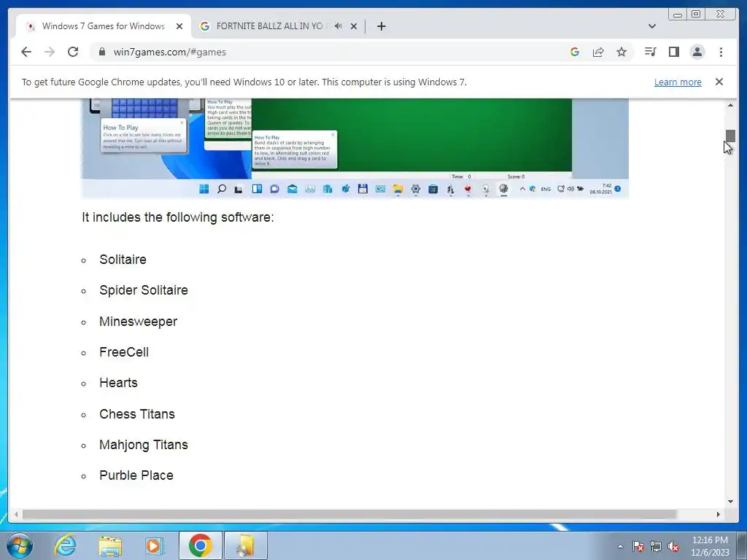This screenshot has width=747, height=560.
Task: Click the games screenshot image
Action: 355,147
